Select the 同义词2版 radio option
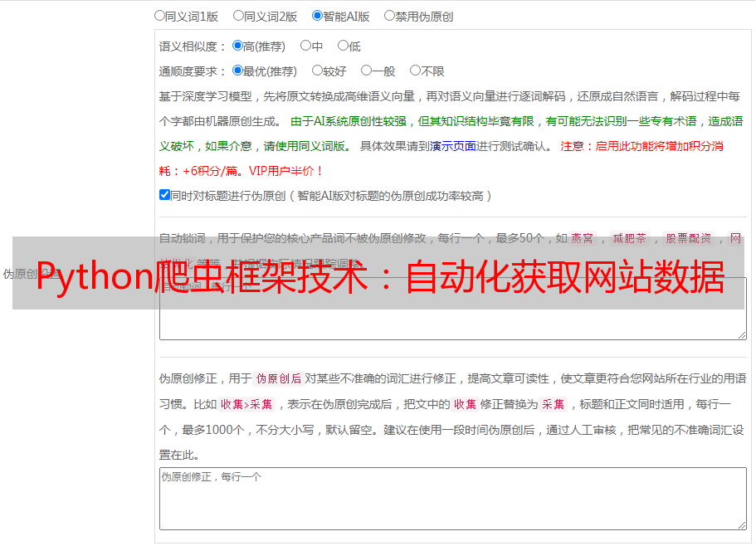Screen dimensions: 756x546 click(x=238, y=16)
